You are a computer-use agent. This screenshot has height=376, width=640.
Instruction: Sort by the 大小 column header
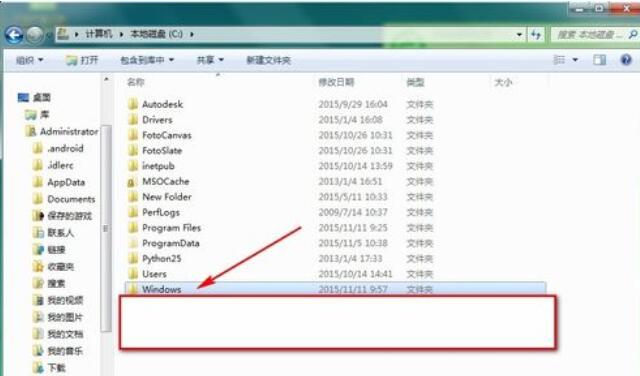pos(503,82)
